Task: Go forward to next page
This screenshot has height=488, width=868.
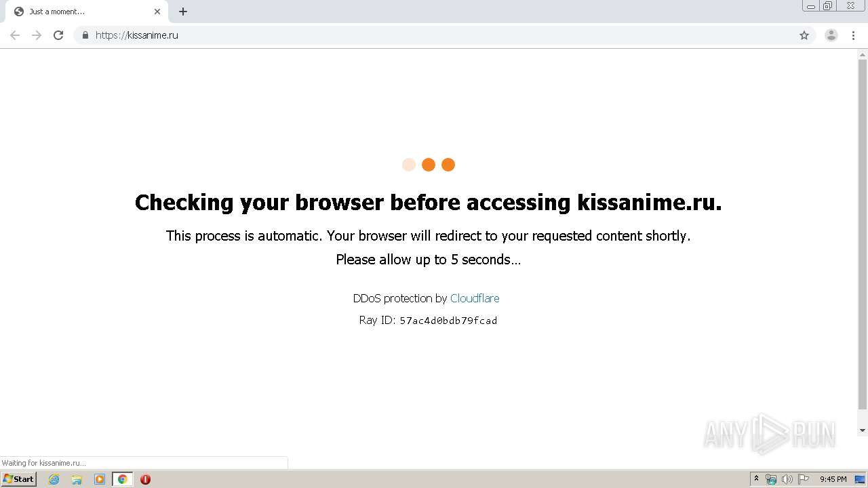Action: [x=37, y=35]
